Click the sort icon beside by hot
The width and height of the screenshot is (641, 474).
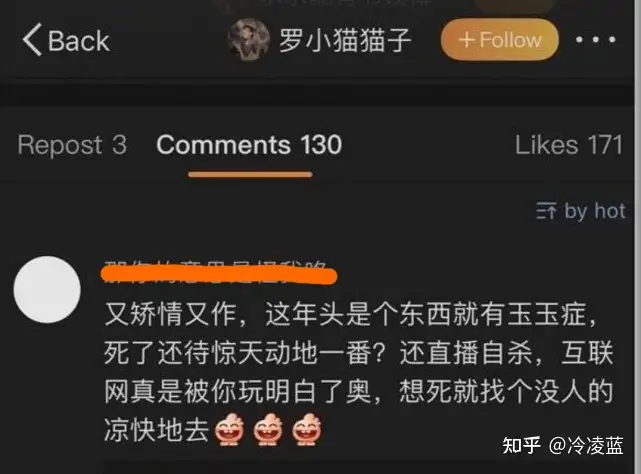pyautogui.click(x=546, y=211)
